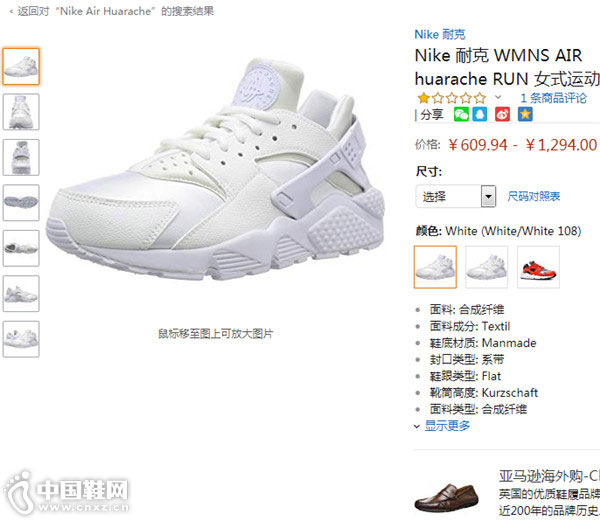
Task: View the heel back-view thumbnail
Action: tap(21, 157)
